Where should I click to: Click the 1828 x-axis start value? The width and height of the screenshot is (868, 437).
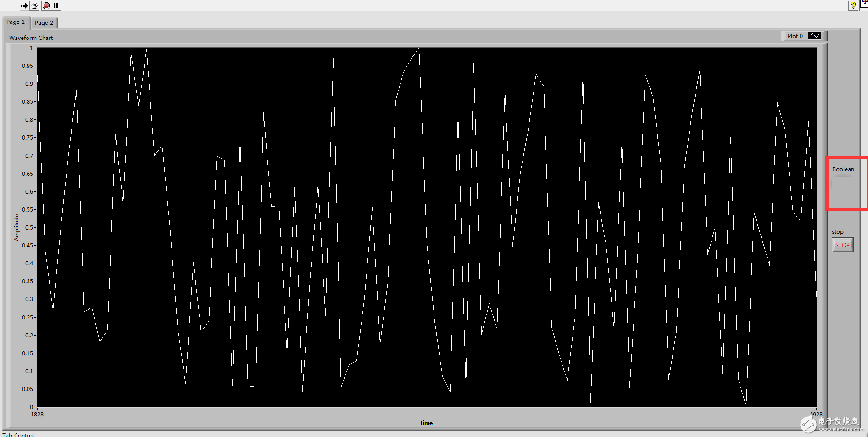coord(37,414)
